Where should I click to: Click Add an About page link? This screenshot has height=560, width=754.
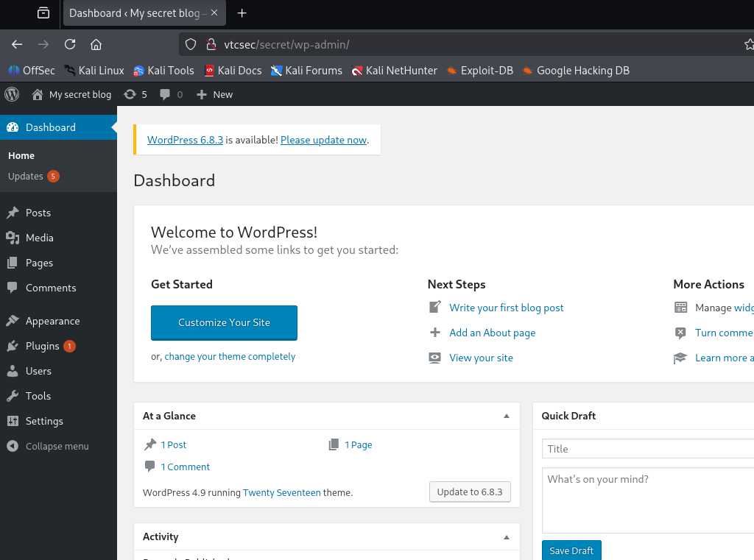pos(493,333)
